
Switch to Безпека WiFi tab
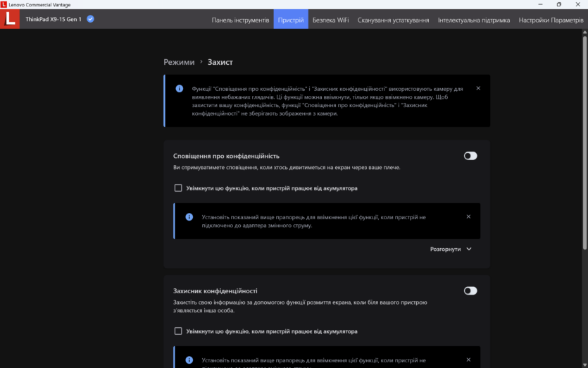(x=331, y=20)
